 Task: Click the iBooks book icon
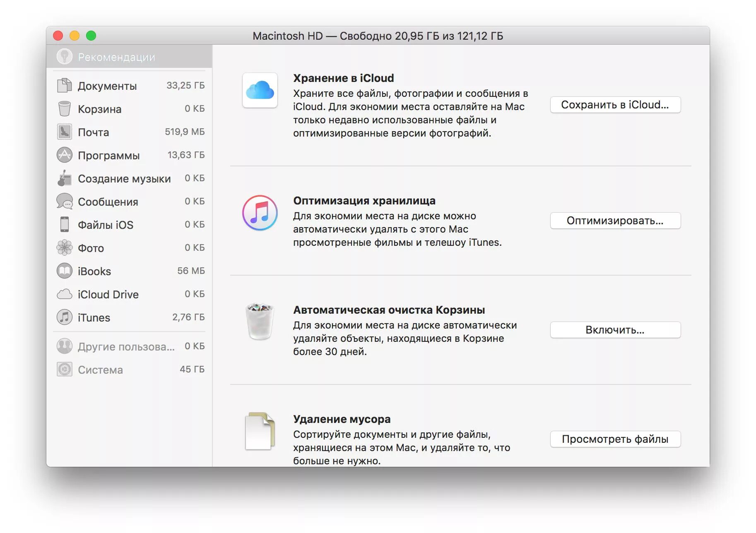[x=64, y=271]
